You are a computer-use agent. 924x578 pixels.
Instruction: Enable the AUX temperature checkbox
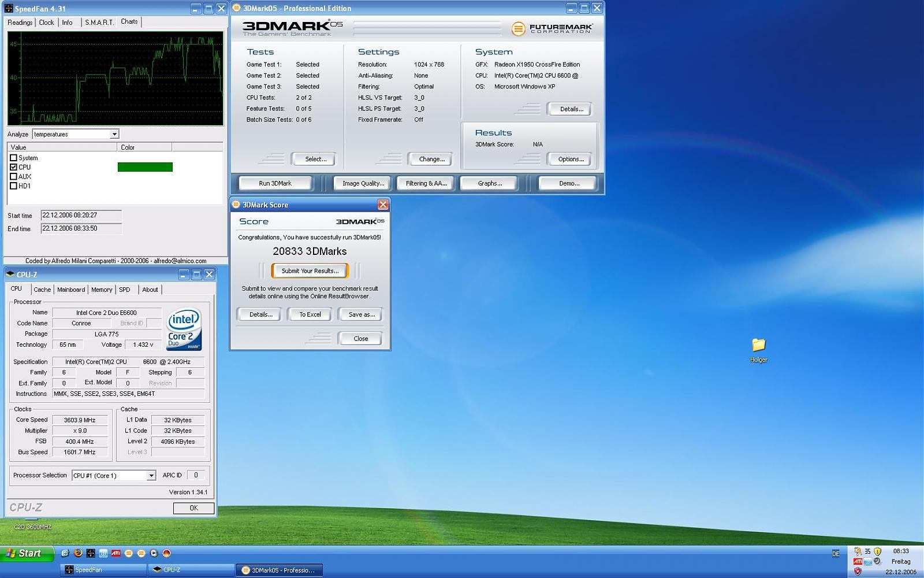point(13,176)
